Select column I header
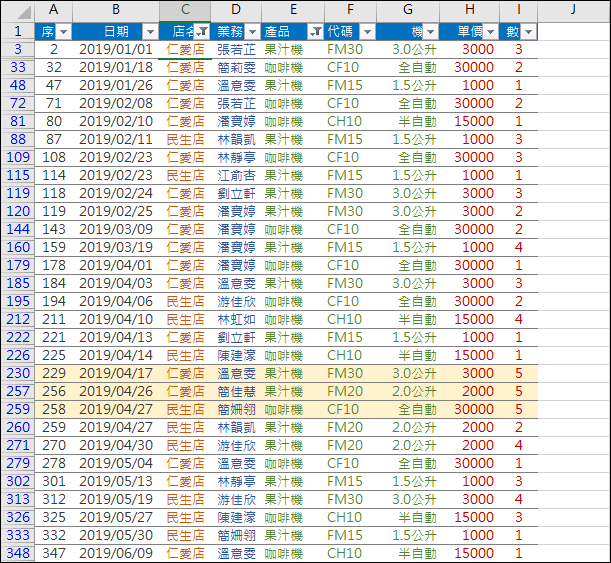Image resolution: width=611 pixels, height=563 pixels. pos(518,10)
